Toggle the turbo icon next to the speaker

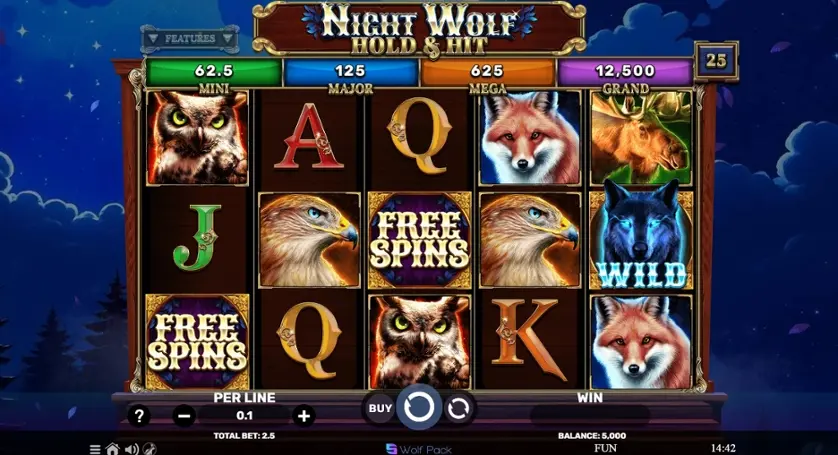(x=150, y=449)
